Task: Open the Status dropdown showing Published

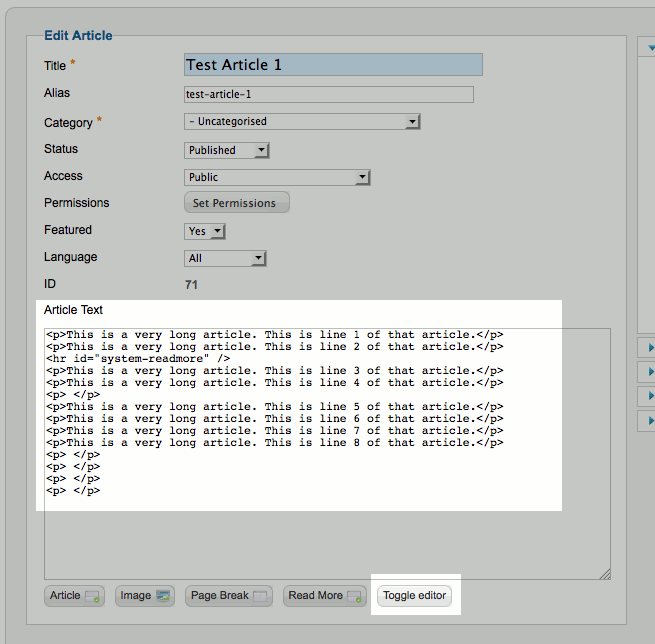Action: 227,150
